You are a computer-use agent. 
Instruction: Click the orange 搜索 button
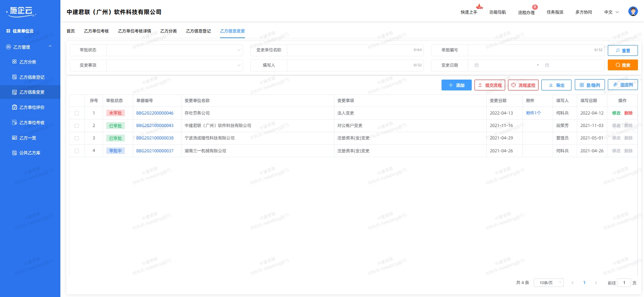click(x=623, y=65)
